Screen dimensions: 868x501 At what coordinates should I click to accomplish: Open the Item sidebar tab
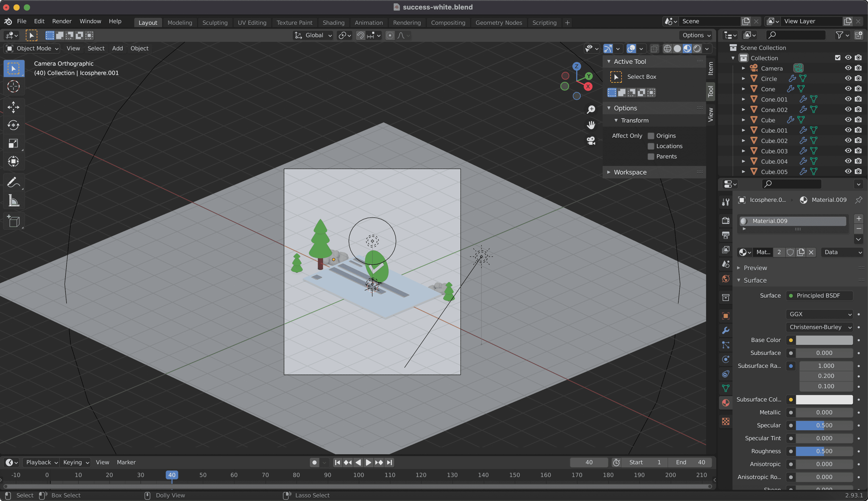pos(710,68)
